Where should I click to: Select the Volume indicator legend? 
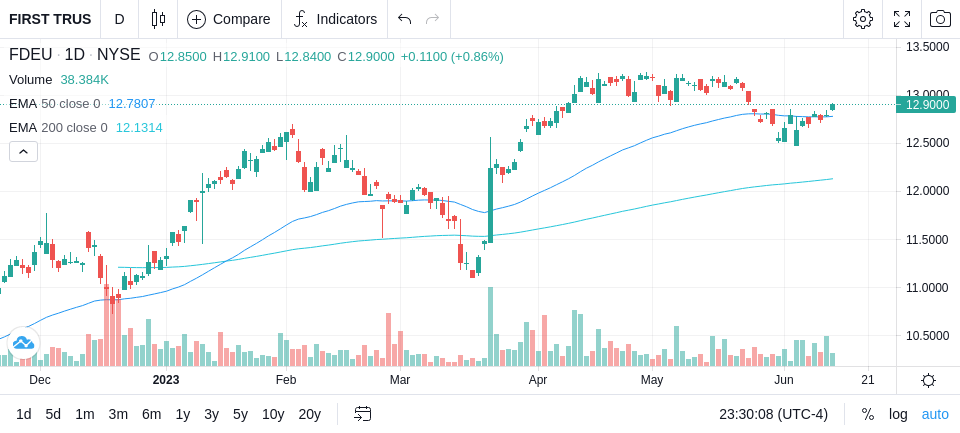point(31,80)
